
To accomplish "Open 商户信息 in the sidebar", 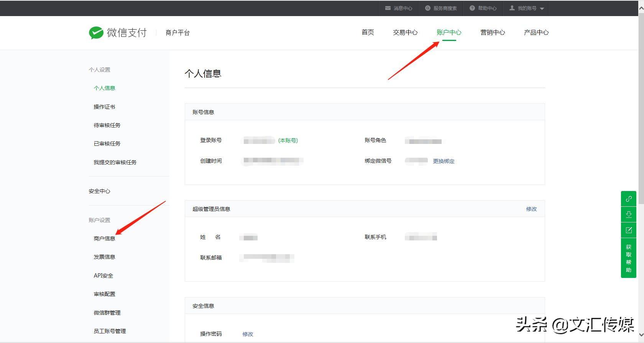I will 104,238.
